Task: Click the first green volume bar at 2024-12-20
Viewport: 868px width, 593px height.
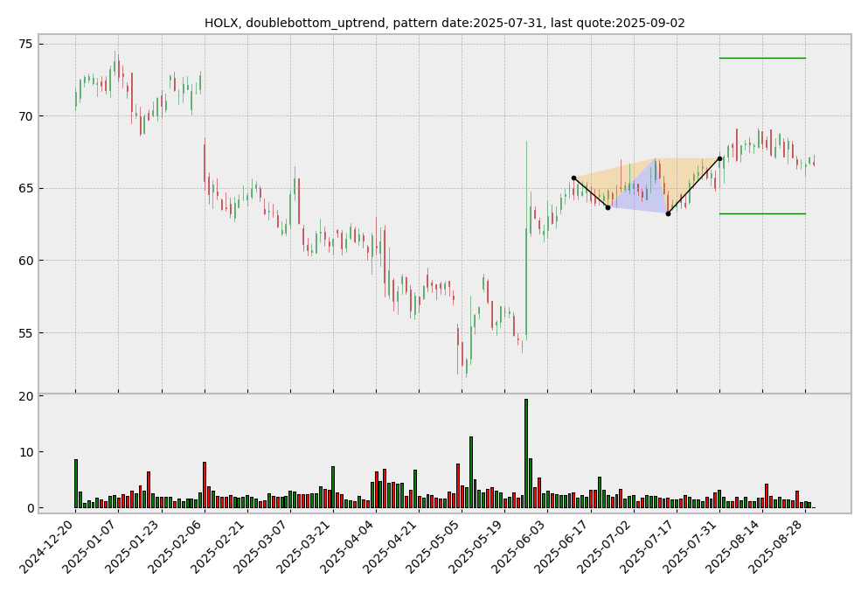Action: 76,484
